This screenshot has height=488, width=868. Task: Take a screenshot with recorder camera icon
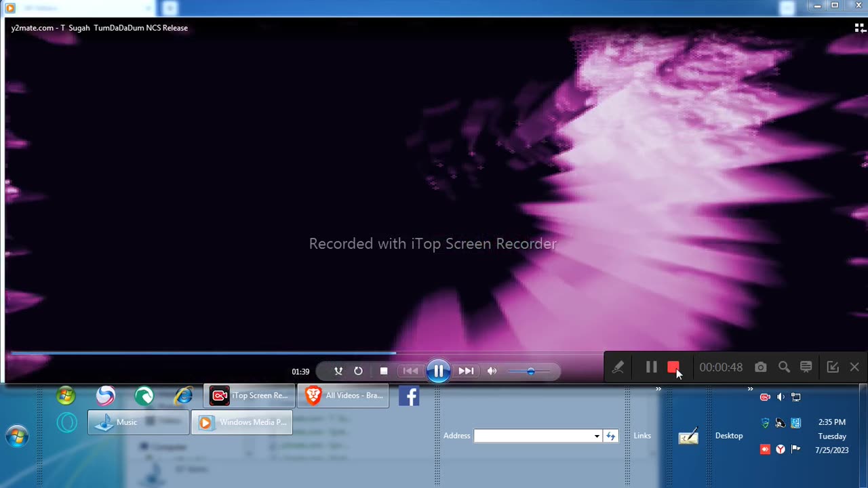coord(761,367)
